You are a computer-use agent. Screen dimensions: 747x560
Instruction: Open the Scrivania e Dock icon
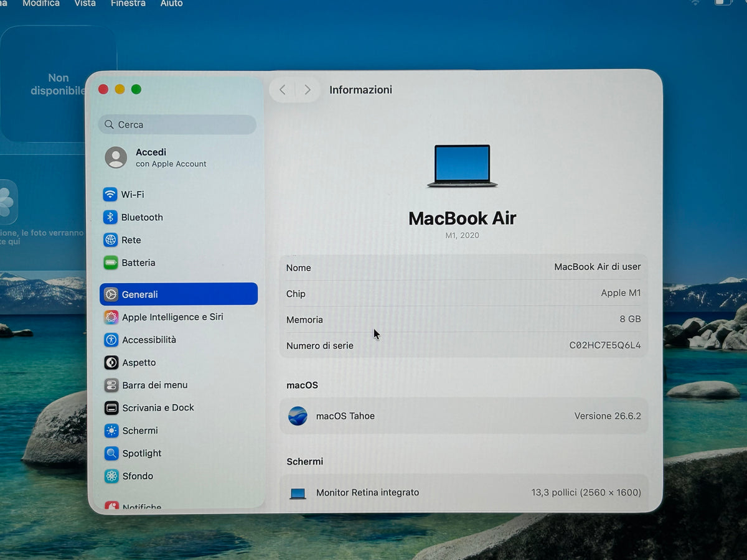click(111, 408)
